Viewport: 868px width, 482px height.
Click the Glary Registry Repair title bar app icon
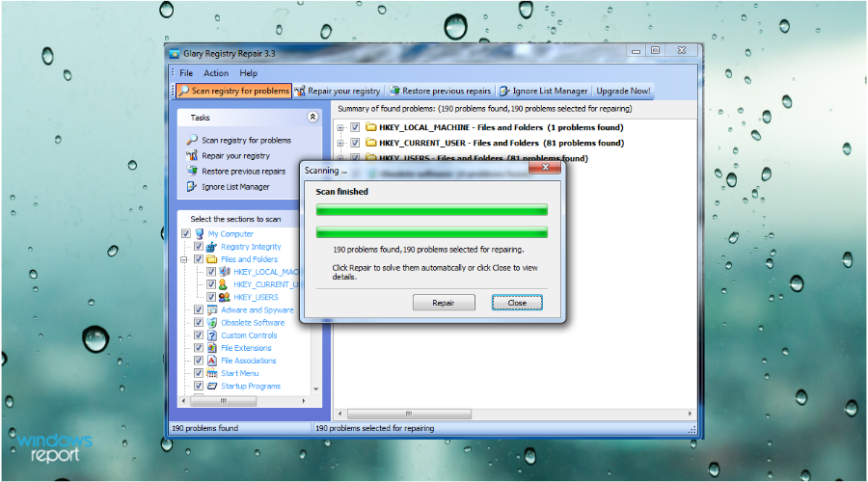[x=175, y=54]
